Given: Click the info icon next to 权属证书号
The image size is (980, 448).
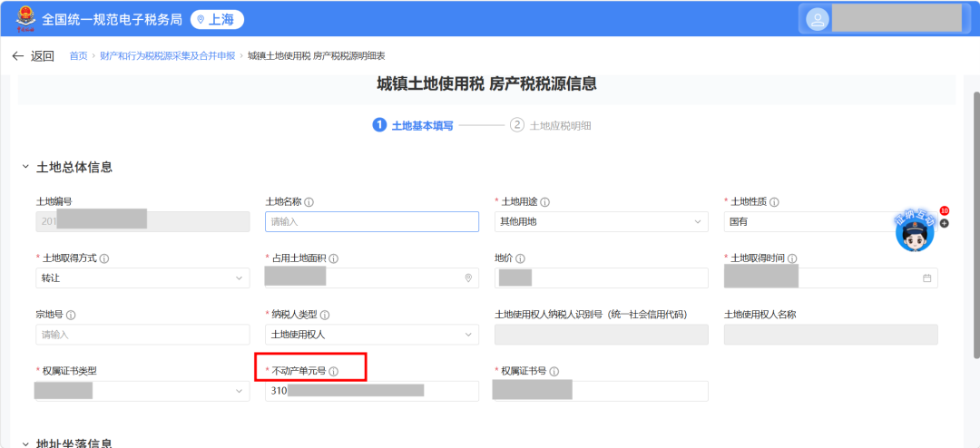Looking at the screenshot, I should click(x=554, y=371).
